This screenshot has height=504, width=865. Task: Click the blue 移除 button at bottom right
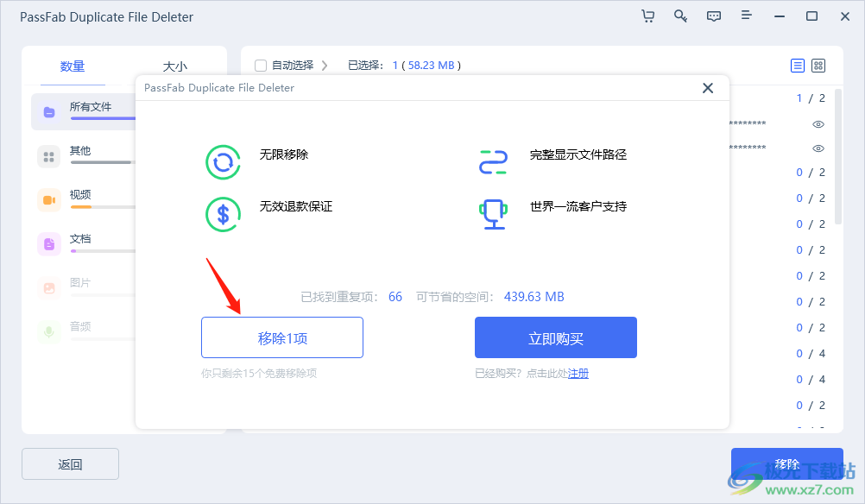(786, 463)
